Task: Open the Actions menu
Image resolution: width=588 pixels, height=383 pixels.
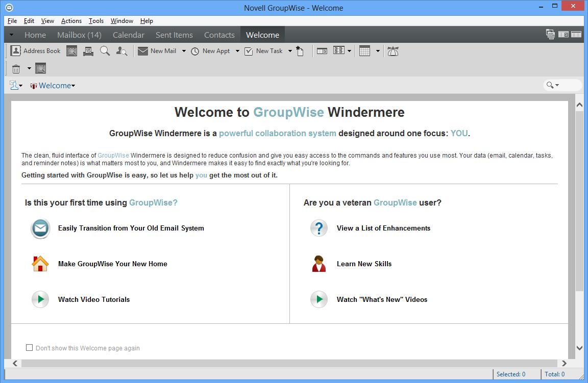Action: pos(71,20)
